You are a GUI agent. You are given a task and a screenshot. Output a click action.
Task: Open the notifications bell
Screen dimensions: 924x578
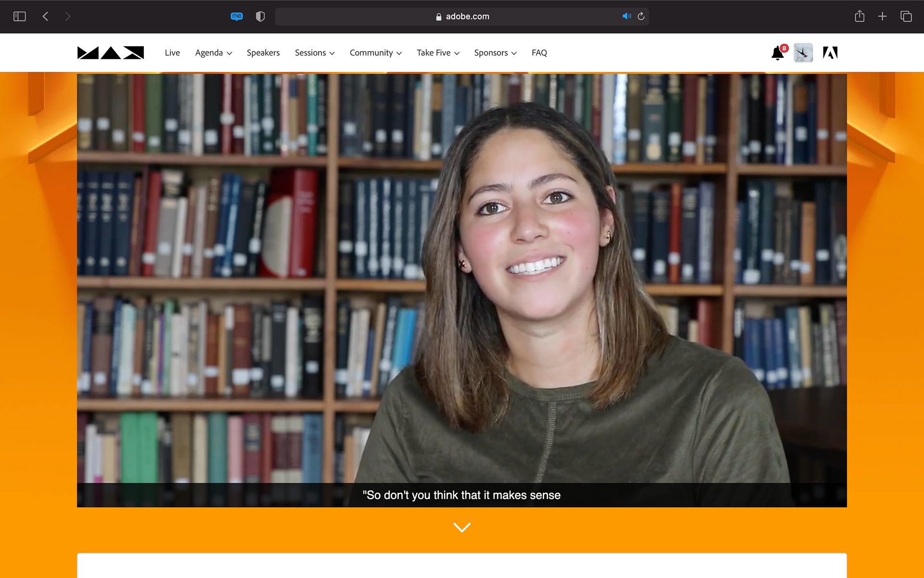[x=778, y=53]
